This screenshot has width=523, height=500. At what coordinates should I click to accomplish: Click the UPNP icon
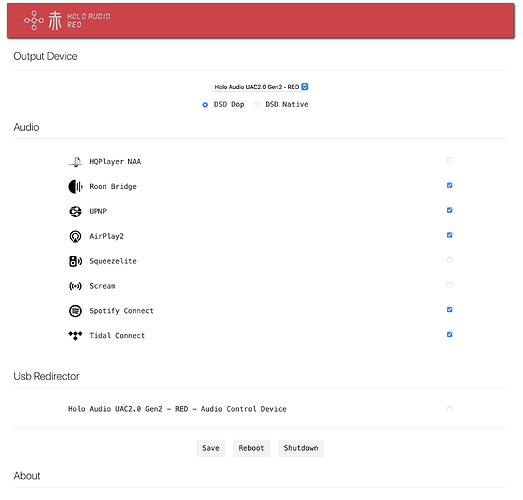click(75, 211)
